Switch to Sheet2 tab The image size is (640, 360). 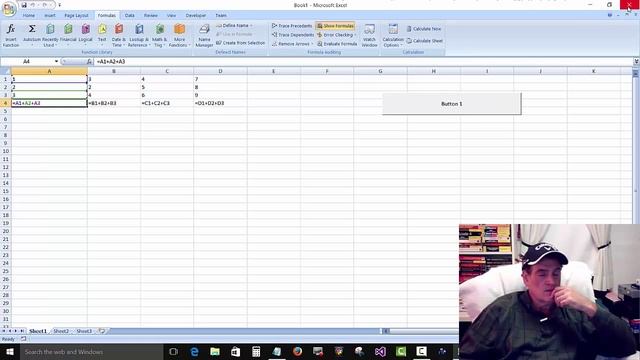click(61, 331)
